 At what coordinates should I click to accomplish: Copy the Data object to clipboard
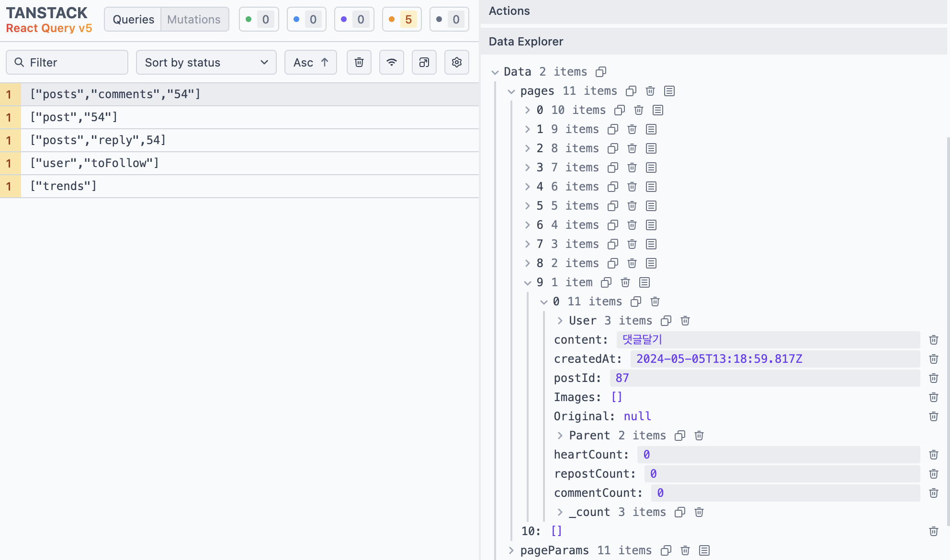(601, 72)
